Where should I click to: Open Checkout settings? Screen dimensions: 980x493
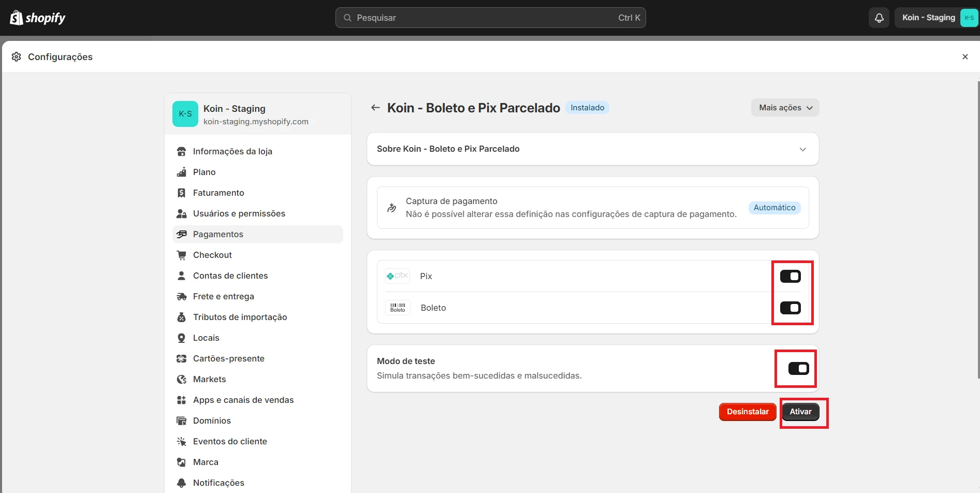pyautogui.click(x=258, y=255)
